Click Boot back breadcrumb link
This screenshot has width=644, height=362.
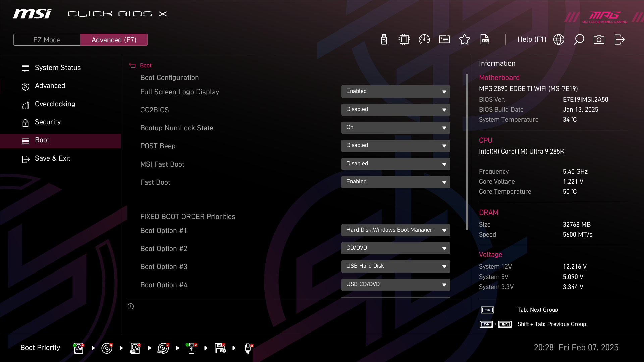146,66
